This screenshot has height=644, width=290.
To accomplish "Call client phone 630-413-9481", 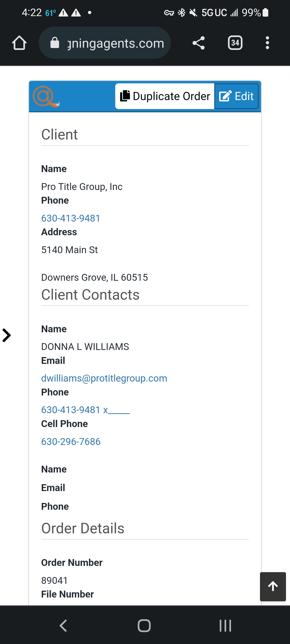I will [x=70, y=218].
